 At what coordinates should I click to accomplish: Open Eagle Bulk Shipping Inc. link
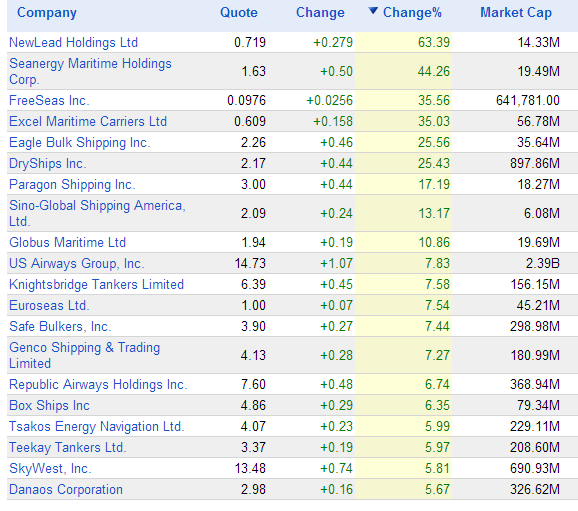click(x=80, y=142)
